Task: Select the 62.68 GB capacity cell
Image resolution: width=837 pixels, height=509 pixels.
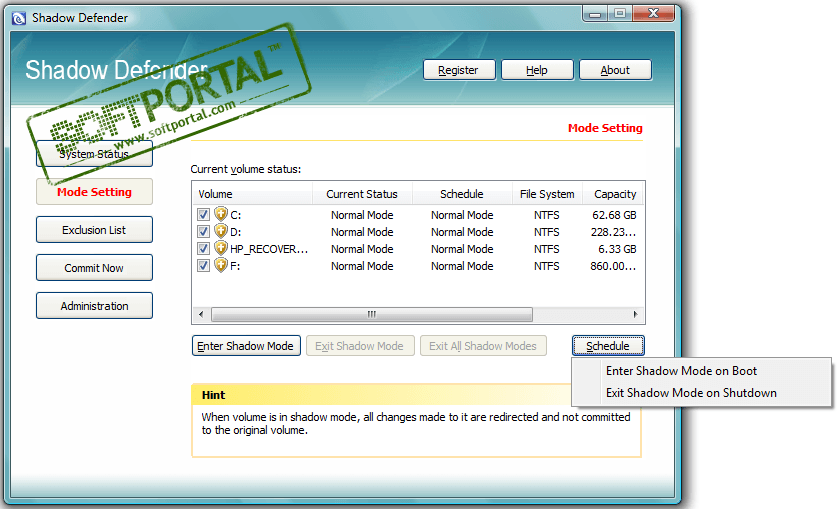Action: [x=614, y=215]
